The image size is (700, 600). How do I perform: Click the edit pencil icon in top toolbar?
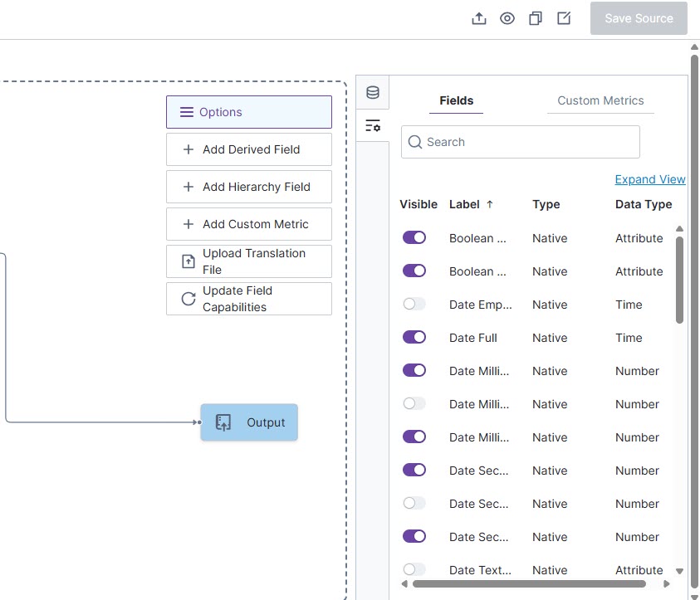point(564,18)
